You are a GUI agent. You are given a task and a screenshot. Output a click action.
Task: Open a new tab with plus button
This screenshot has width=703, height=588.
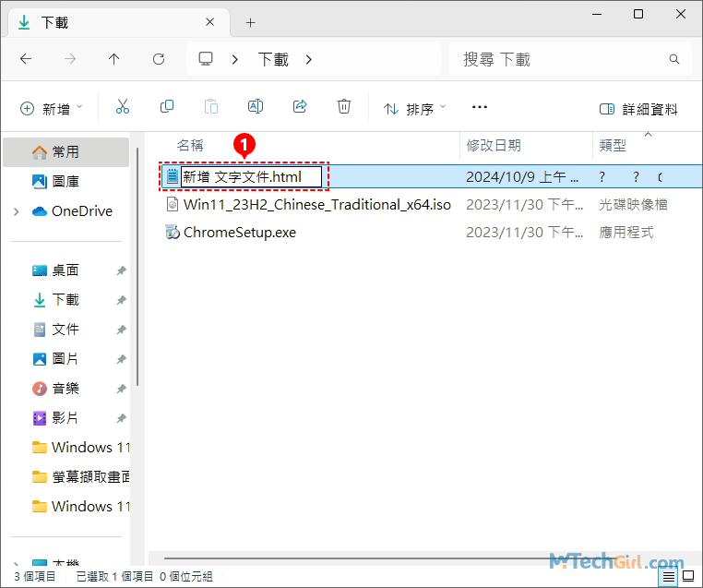(x=250, y=22)
